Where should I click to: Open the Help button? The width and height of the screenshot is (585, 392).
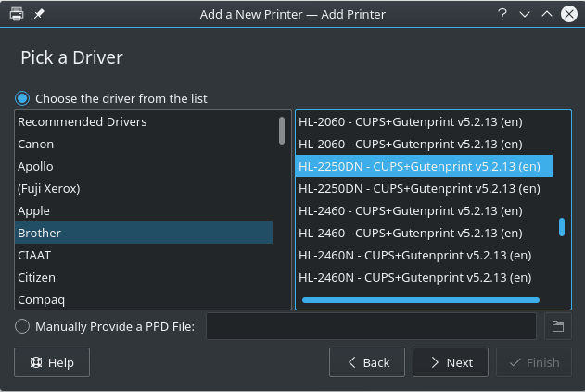click(x=52, y=362)
